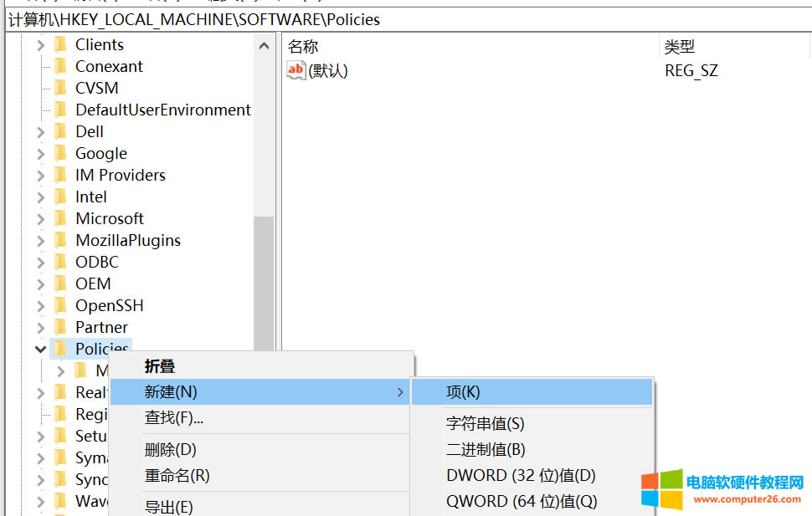Expand the IM Providers tree node
The height and width of the screenshot is (516, 812).
tap(40, 176)
